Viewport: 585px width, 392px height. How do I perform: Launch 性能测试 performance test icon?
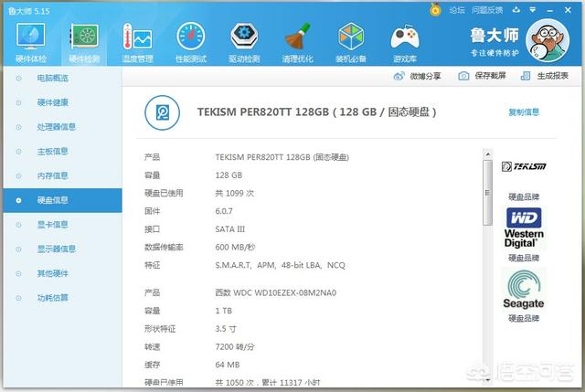pos(191,37)
